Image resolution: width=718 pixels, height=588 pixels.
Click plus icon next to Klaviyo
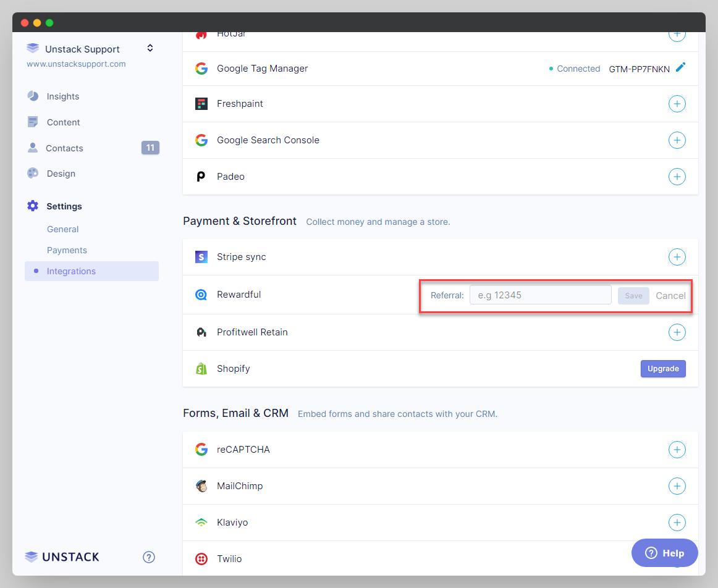pos(677,523)
